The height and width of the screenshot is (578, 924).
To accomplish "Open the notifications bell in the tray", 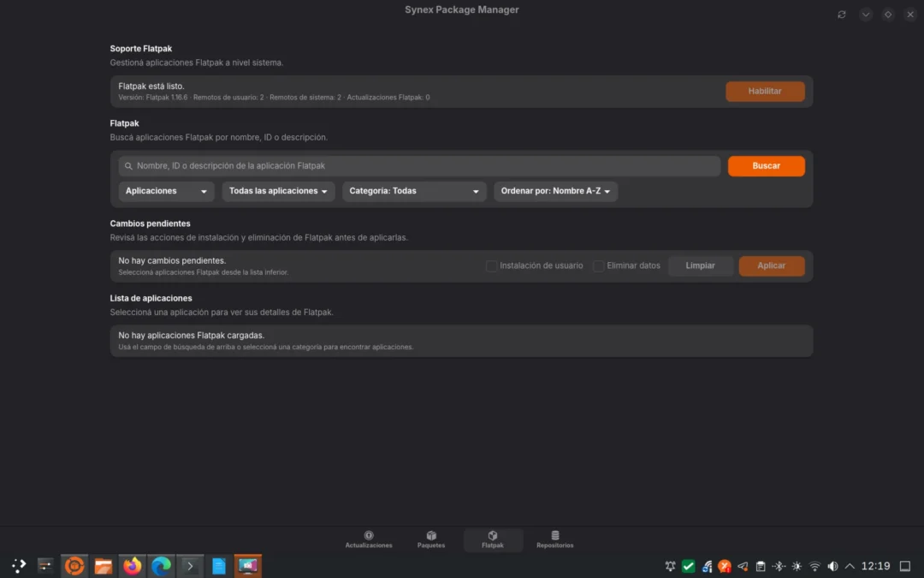I will pos(670,566).
